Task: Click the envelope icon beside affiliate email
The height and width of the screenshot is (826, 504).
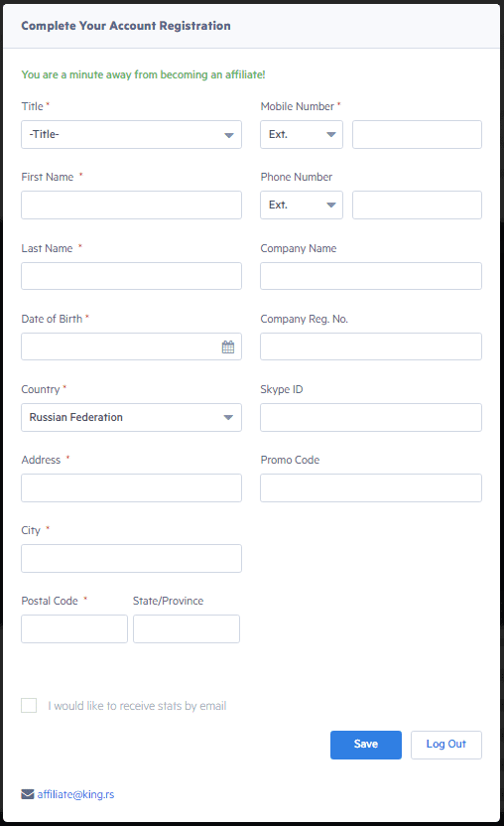Action: pos(28,794)
